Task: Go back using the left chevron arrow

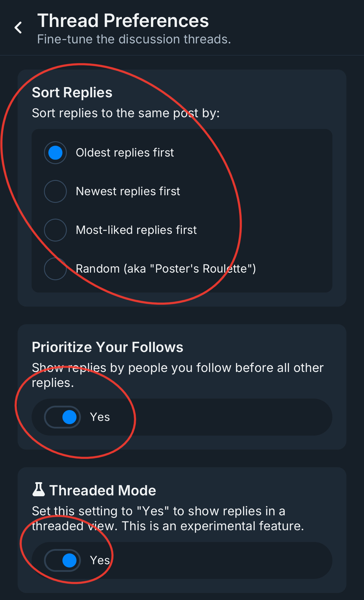Action: coord(18,28)
